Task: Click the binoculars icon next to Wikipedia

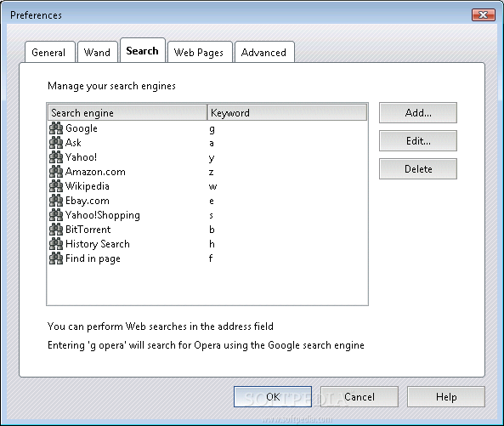Action: (x=56, y=186)
